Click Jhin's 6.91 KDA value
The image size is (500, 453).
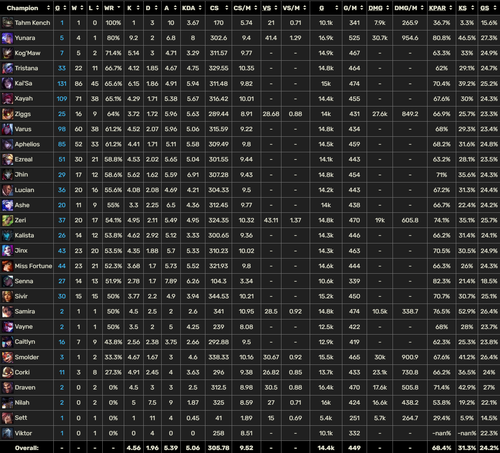tap(193, 175)
